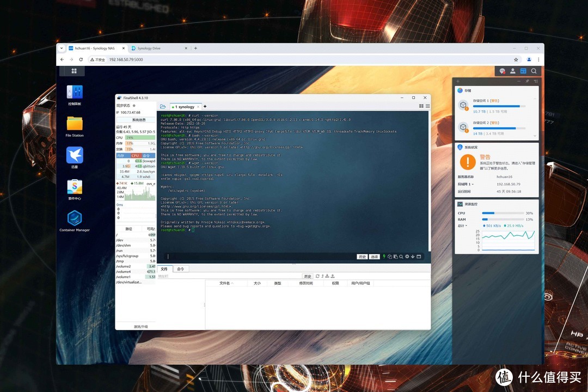588x392 pixels.
Task: Pin the DSM widget panel
Action: point(526,81)
